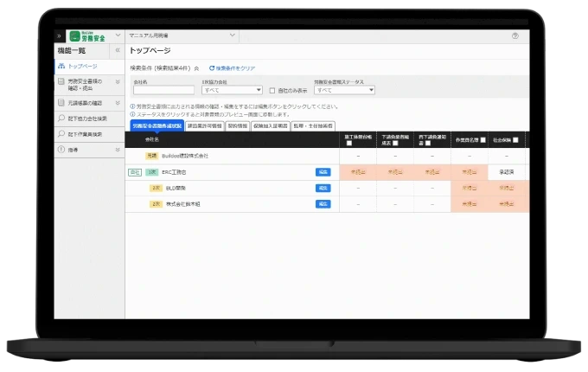Collapse the 検索条件 section chevron
588x372 pixels.
[196, 68]
